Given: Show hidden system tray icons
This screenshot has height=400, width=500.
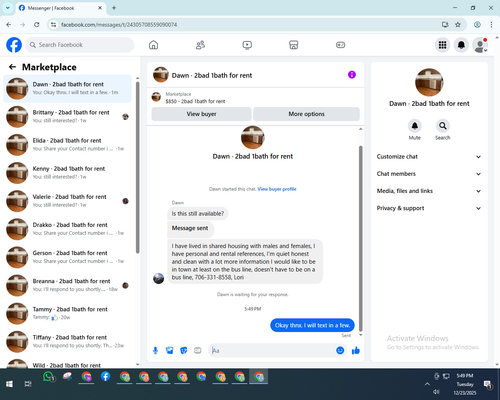Looking at the screenshot, I should pos(427,384).
